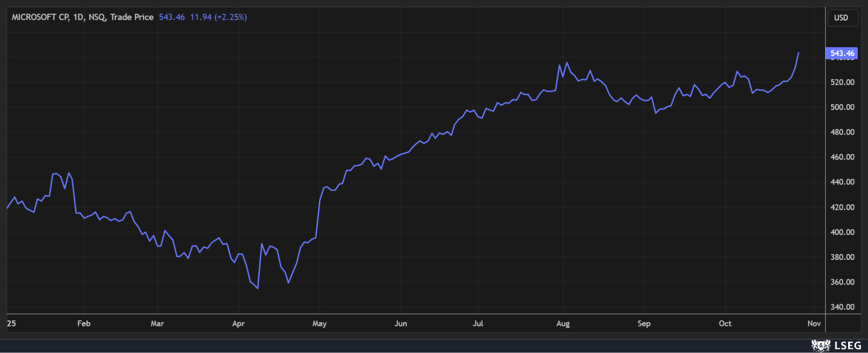The height and width of the screenshot is (353, 868).
Task: Open the USD currency selector
Action: click(x=841, y=18)
